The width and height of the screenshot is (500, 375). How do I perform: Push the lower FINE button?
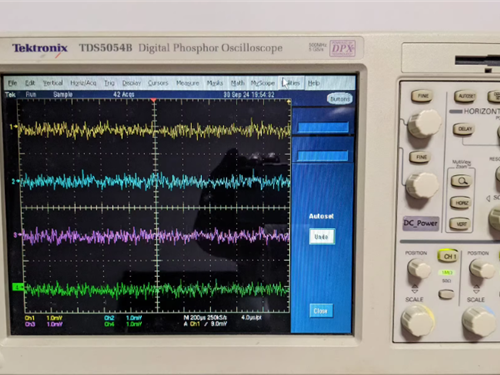[x=421, y=157]
